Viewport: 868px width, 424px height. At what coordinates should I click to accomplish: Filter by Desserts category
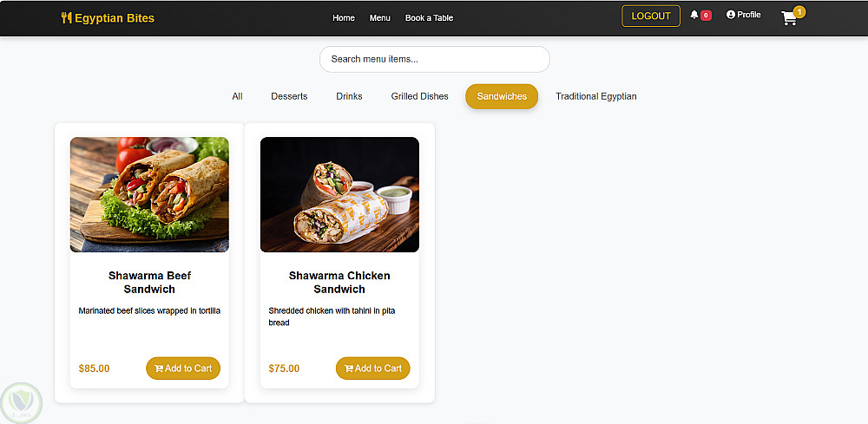[x=289, y=96]
